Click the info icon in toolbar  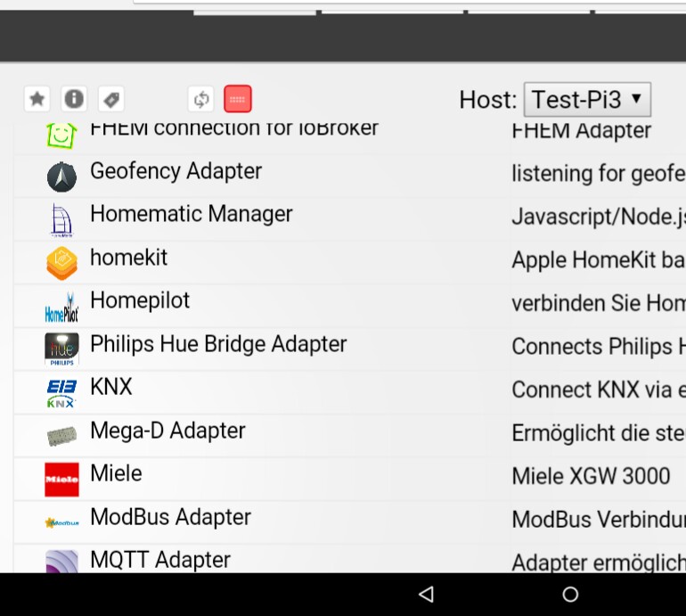point(74,99)
